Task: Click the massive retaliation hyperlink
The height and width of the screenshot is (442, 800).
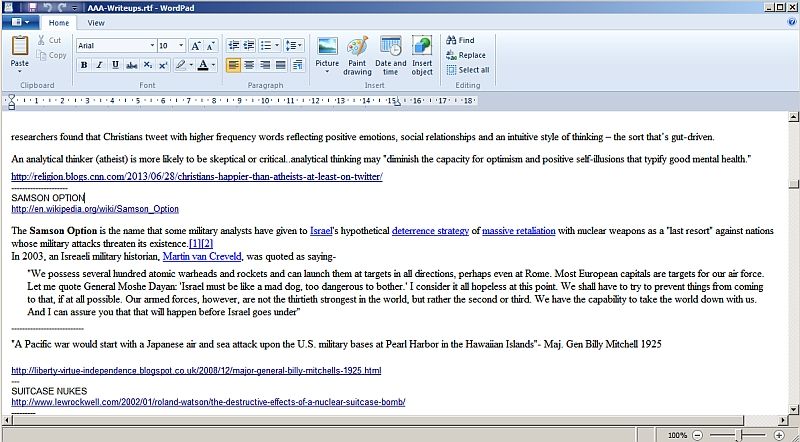Action: tap(518, 231)
